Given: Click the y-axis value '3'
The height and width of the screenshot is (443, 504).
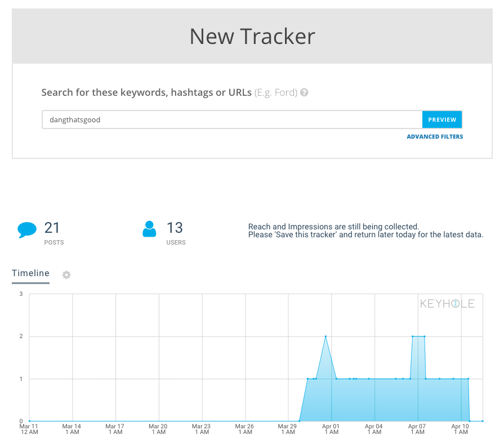Looking at the screenshot, I should tap(21, 294).
